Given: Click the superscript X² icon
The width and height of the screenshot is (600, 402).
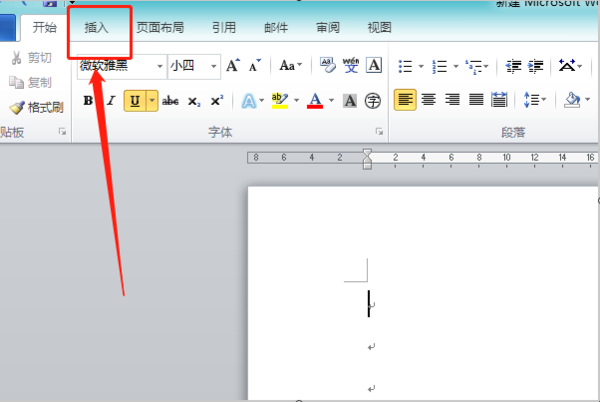Looking at the screenshot, I should click(217, 101).
